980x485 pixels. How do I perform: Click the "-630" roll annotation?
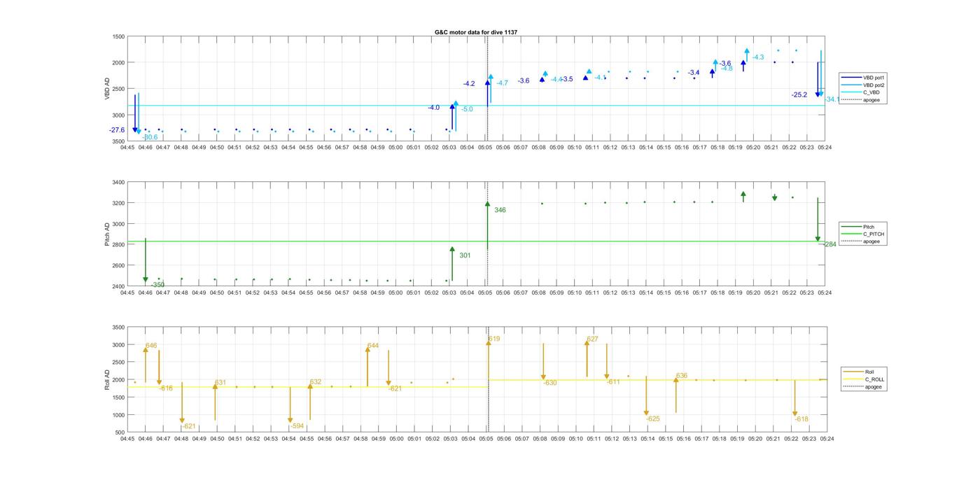coord(550,383)
